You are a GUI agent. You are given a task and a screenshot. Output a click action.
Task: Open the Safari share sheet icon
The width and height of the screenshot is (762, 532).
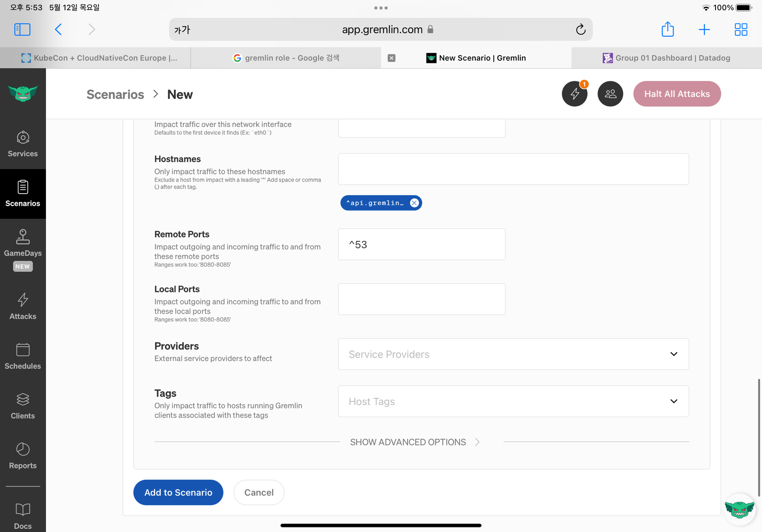click(668, 29)
